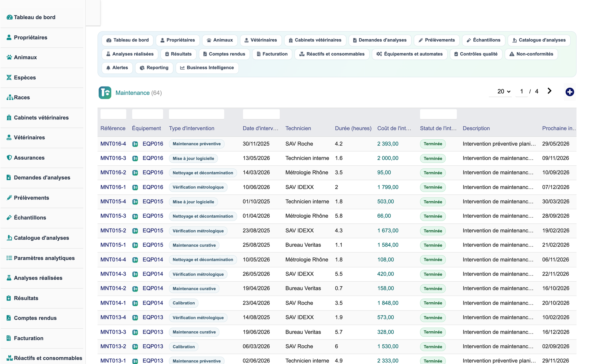
Task: Click cost 2 393,00 in first row
Action: (388, 144)
